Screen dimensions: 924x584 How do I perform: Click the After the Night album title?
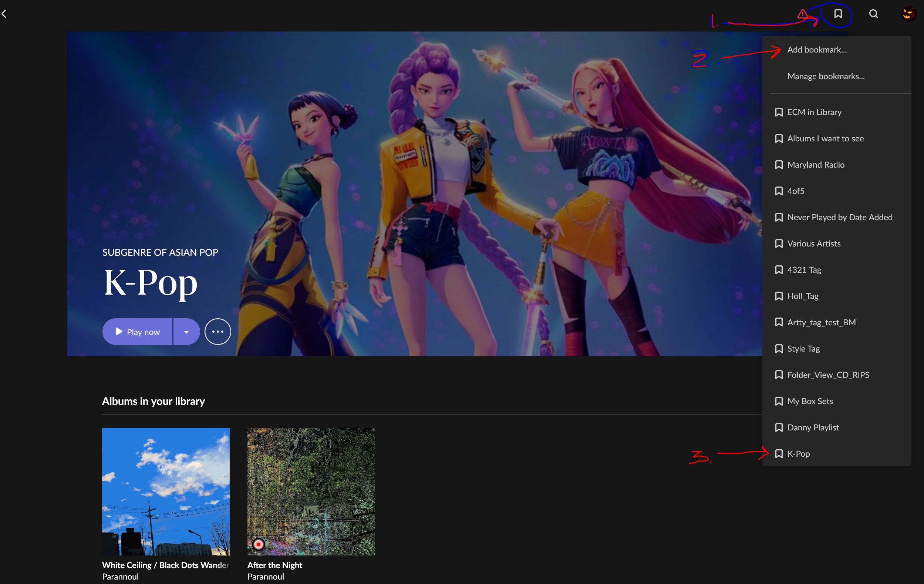pos(275,565)
